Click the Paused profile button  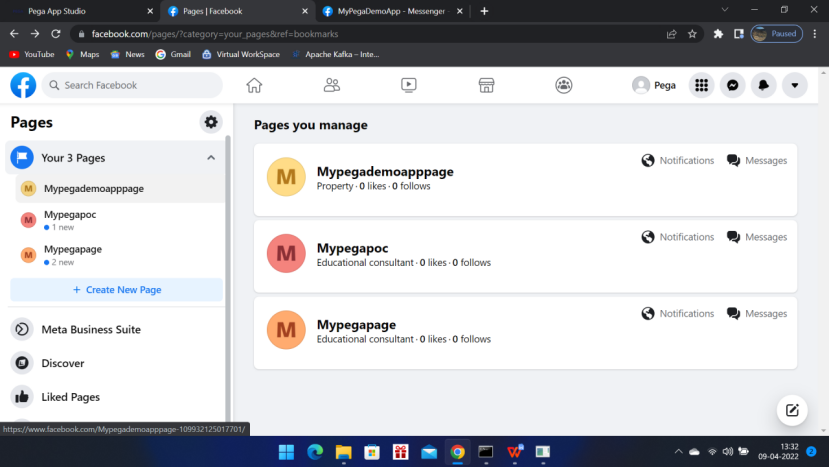tap(777, 34)
